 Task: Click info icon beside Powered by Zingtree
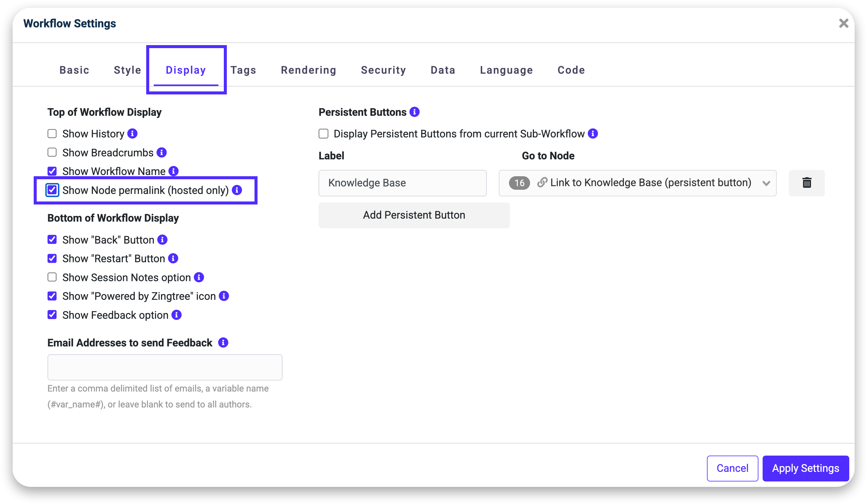tap(224, 296)
